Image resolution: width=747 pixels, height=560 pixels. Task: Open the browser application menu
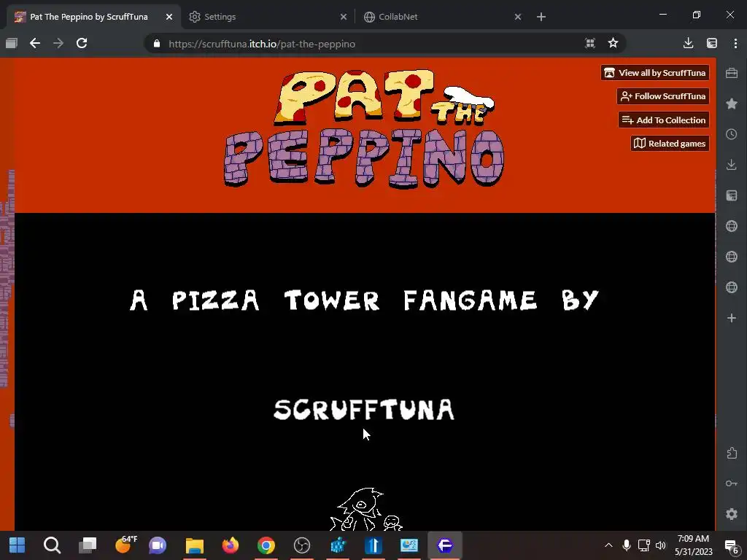[735, 43]
